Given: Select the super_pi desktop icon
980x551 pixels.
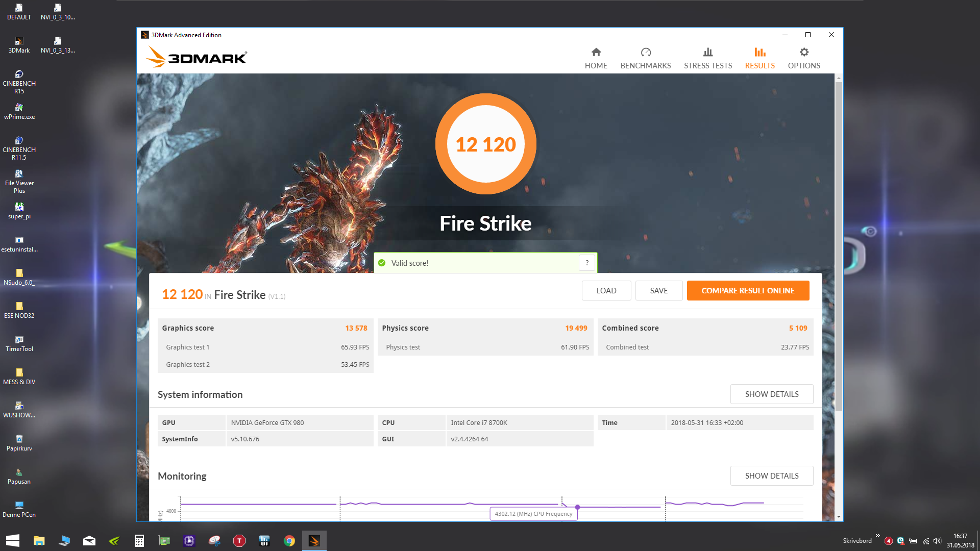Looking at the screenshot, I should (x=19, y=211).
